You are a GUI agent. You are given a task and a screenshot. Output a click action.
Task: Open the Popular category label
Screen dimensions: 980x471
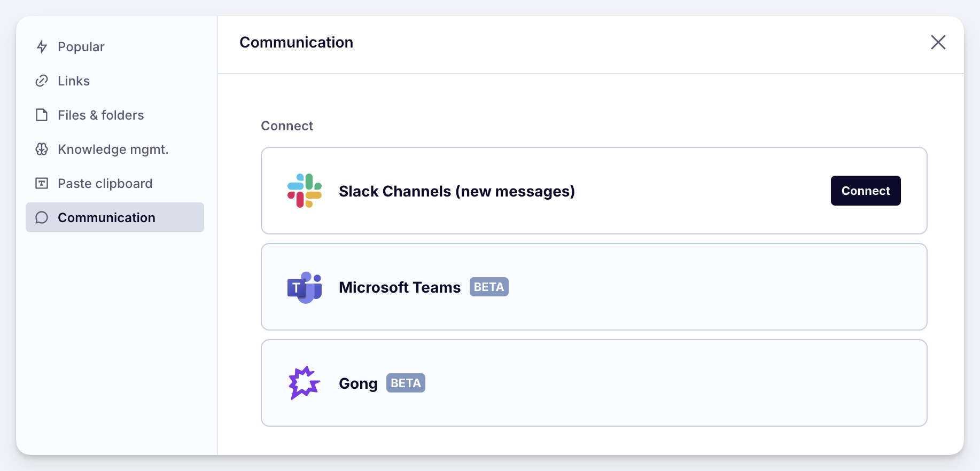pos(81,47)
